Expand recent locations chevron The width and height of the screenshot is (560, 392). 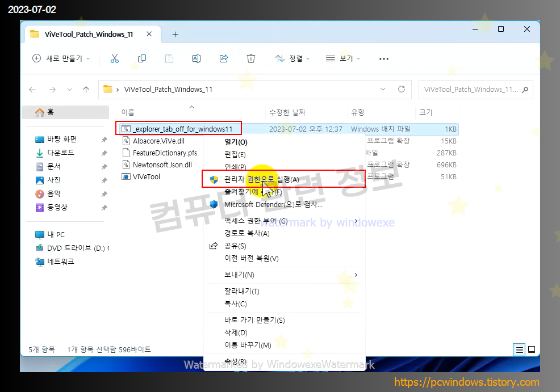(70, 90)
